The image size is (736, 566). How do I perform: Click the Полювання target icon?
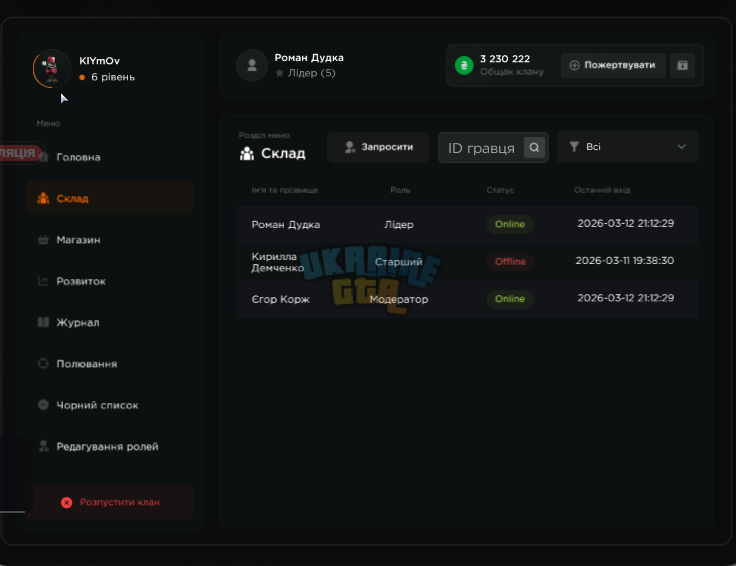43,363
